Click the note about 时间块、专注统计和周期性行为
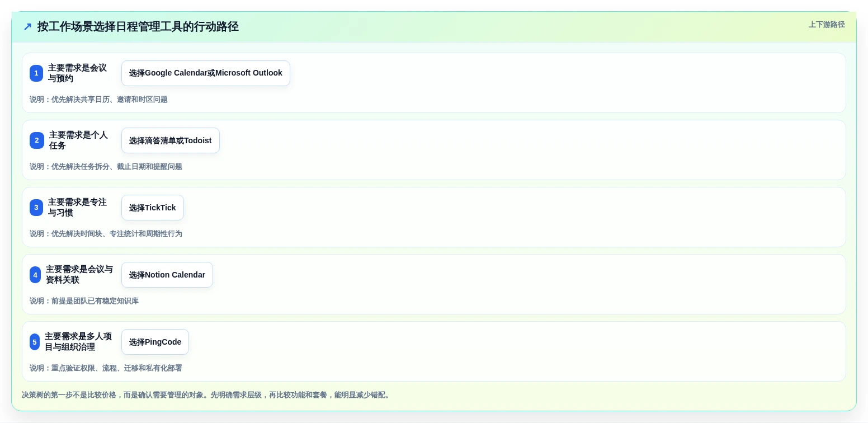The height and width of the screenshot is (423, 868). 106,234
